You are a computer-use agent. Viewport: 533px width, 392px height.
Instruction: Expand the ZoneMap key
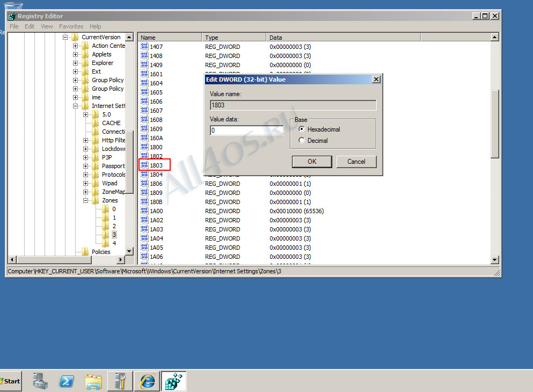coord(85,192)
